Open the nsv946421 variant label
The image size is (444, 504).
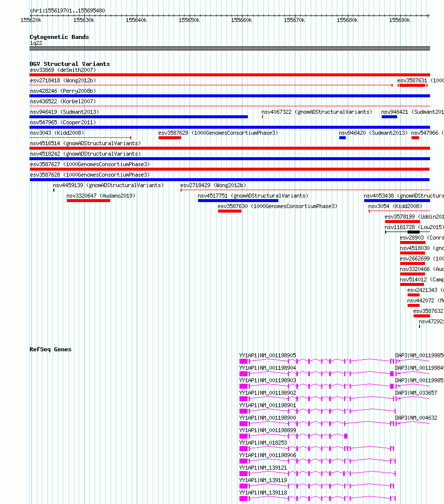click(413, 112)
